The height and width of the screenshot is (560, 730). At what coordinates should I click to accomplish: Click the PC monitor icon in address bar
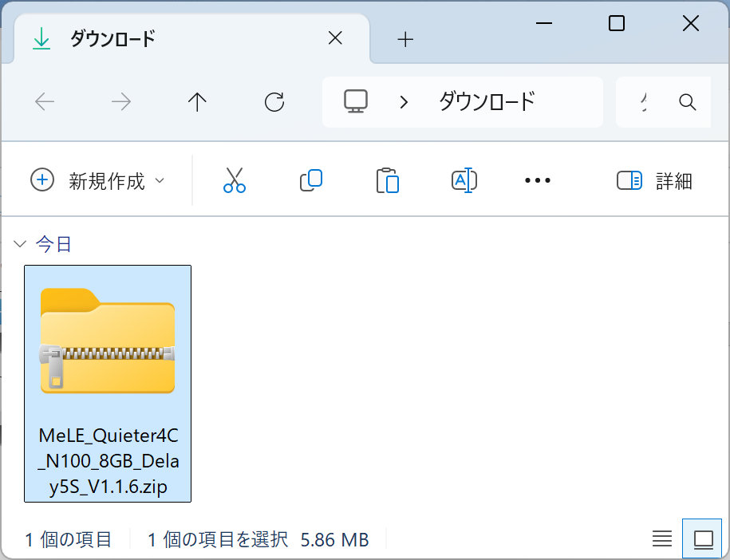coord(356,101)
